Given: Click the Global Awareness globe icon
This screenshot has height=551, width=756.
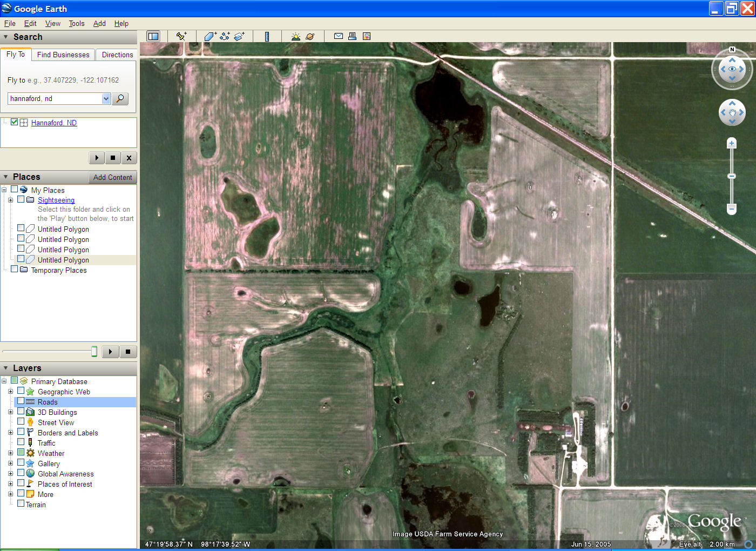Looking at the screenshot, I should pyautogui.click(x=30, y=474).
